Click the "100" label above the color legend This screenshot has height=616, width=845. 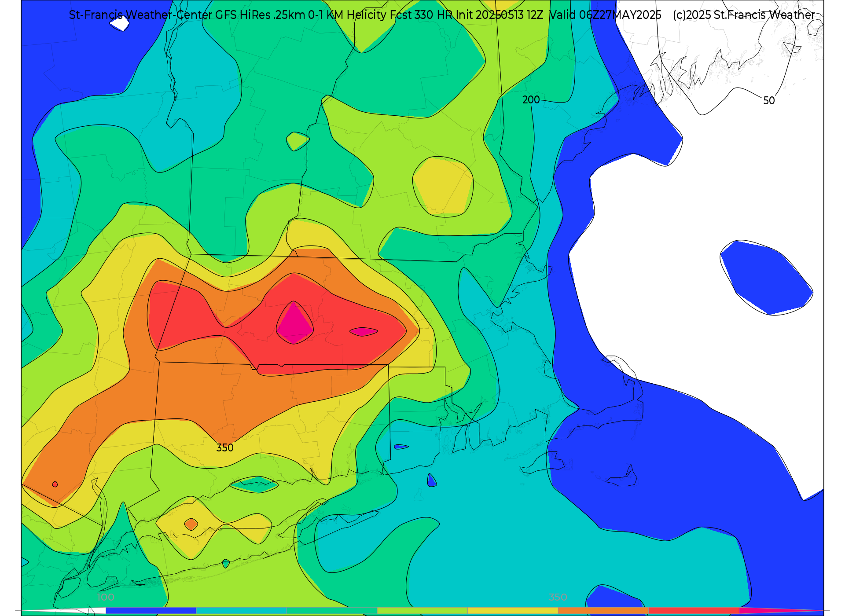(106, 598)
